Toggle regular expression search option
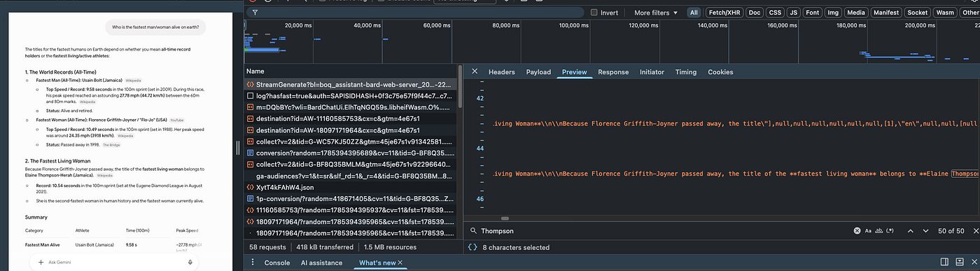This screenshot has width=980, height=271. [890, 230]
